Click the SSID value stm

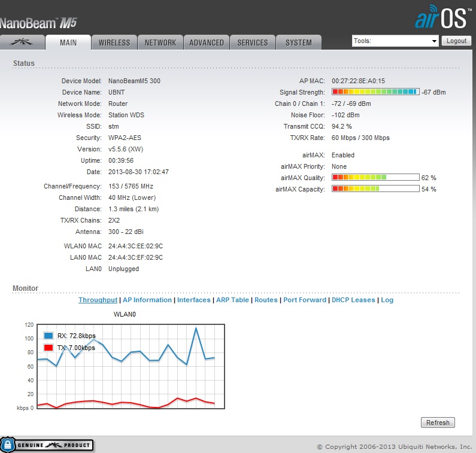coord(114,126)
